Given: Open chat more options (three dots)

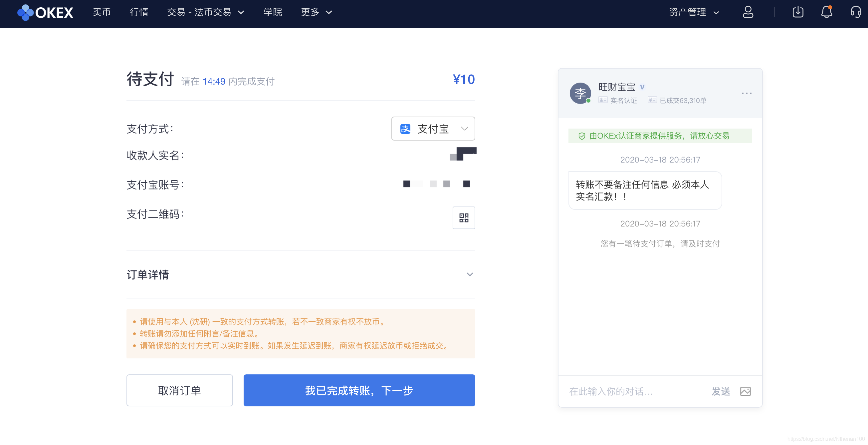Looking at the screenshot, I should (747, 93).
